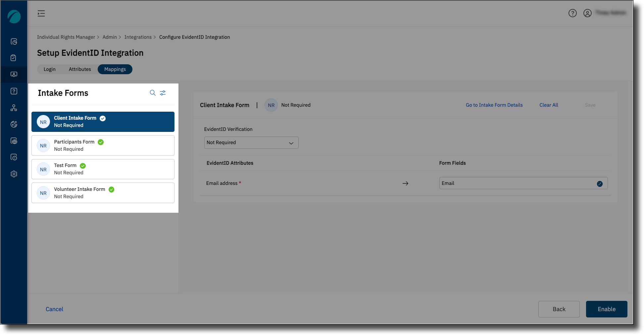The height and width of the screenshot is (335, 644).
Task: Select the clipboard tasks icon in sidebar
Action: click(14, 58)
